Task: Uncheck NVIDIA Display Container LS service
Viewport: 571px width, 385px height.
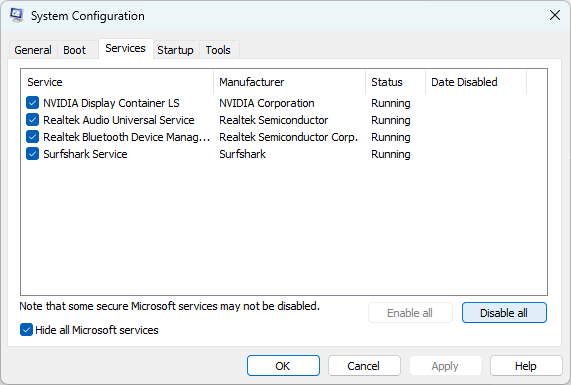Action: (32, 103)
